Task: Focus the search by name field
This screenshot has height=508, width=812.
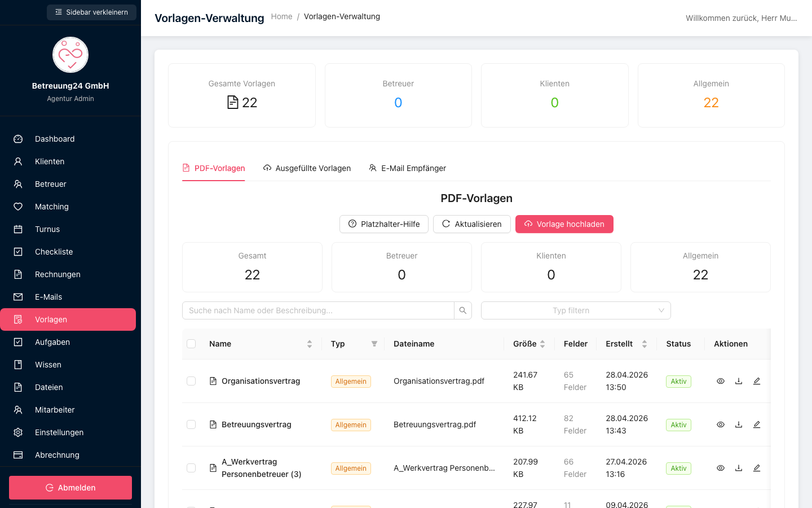Action: point(318,310)
